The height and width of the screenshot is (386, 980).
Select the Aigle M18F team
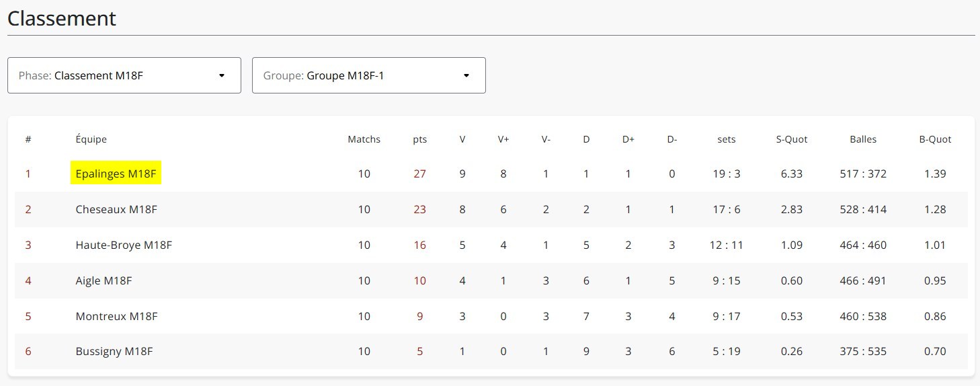[104, 280]
